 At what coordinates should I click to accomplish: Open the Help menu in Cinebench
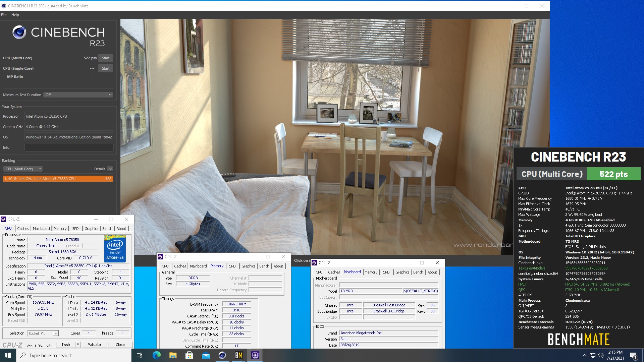tap(15, 15)
